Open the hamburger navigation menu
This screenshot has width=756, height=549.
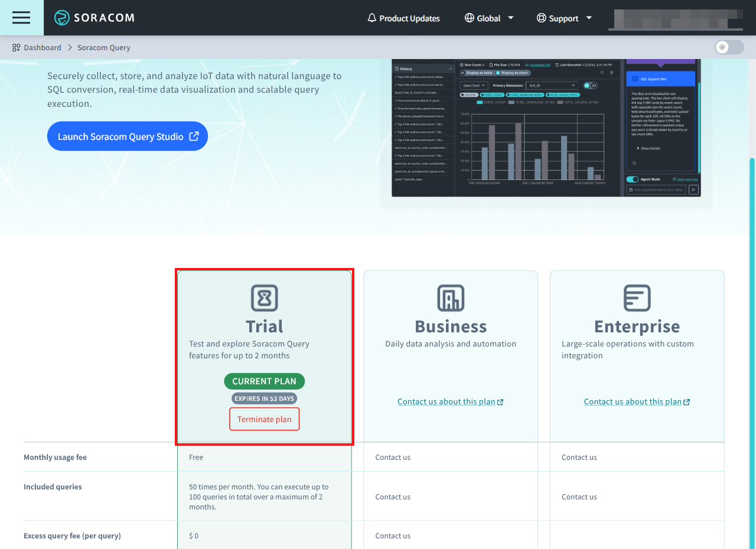click(x=21, y=18)
